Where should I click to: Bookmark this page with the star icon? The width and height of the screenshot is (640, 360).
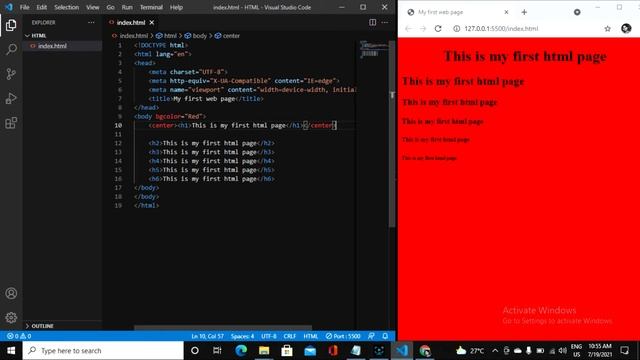(x=607, y=29)
